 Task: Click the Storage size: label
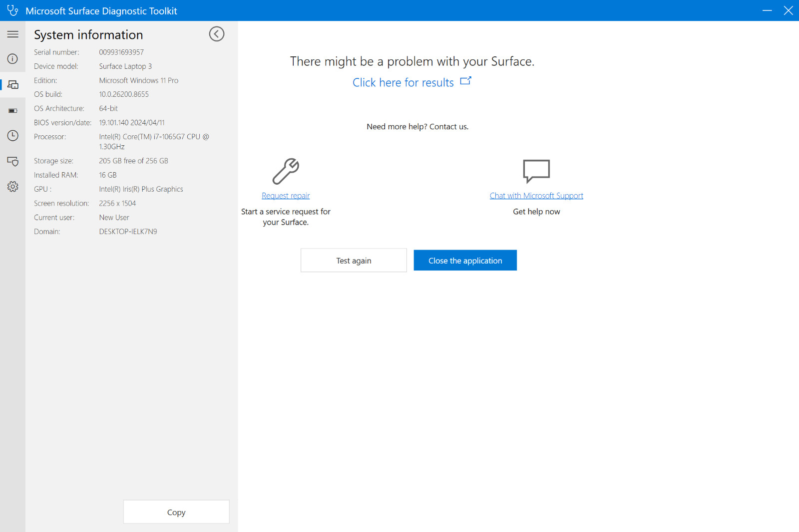point(53,161)
